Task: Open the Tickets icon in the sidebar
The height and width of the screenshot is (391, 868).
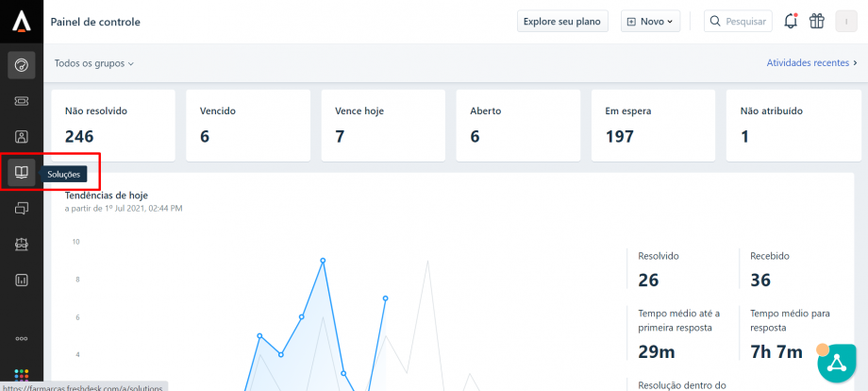Action: pyautogui.click(x=21, y=100)
